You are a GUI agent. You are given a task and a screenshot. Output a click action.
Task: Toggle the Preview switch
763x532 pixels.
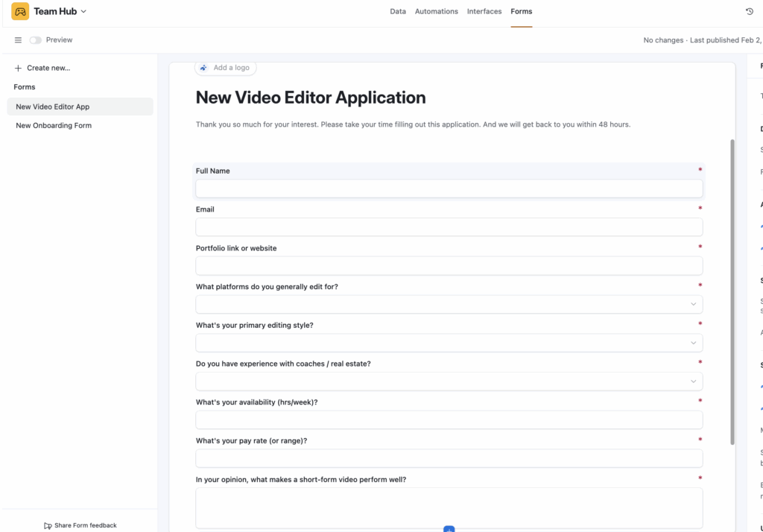click(35, 40)
